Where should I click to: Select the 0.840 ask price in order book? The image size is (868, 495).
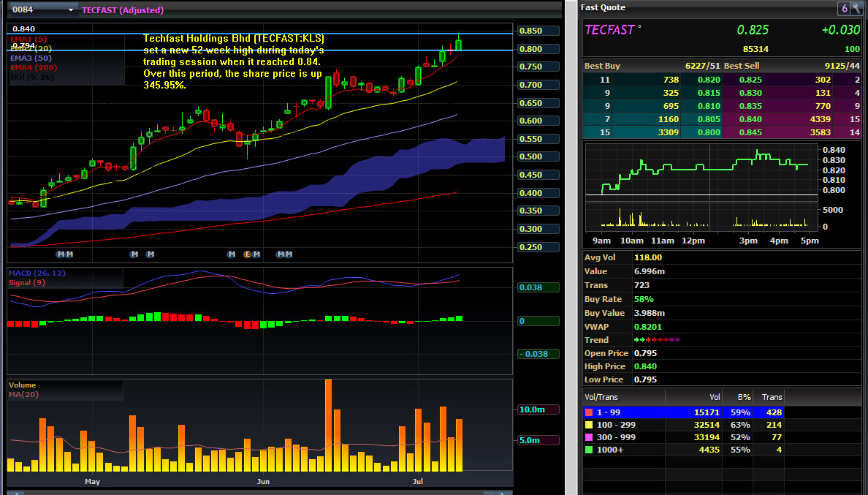coord(750,119)
